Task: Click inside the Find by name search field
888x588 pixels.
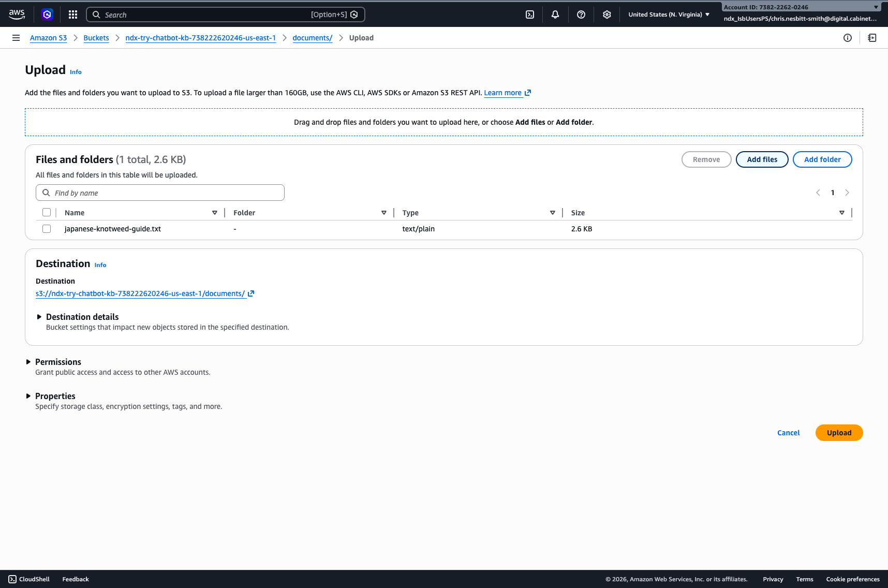Action: [159, 192]
